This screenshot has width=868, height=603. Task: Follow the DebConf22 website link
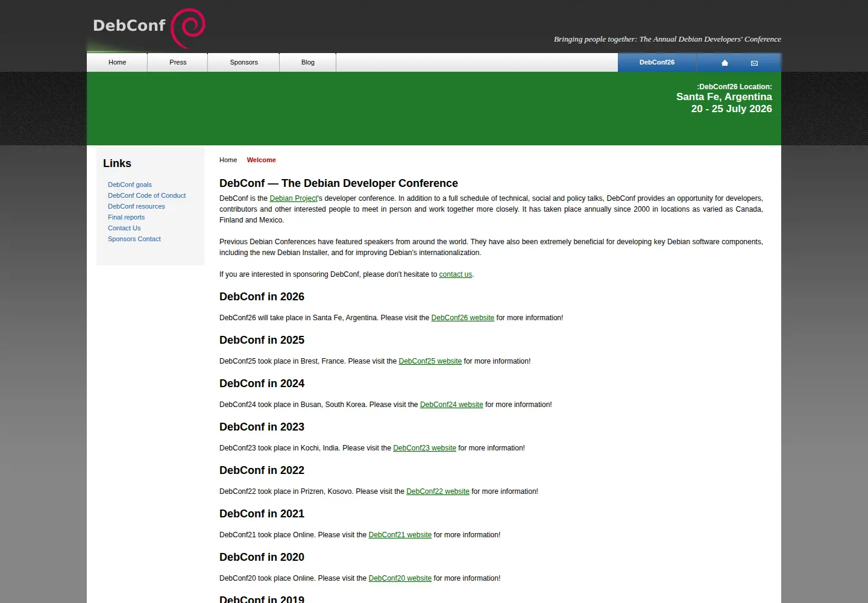coord(438,491)
